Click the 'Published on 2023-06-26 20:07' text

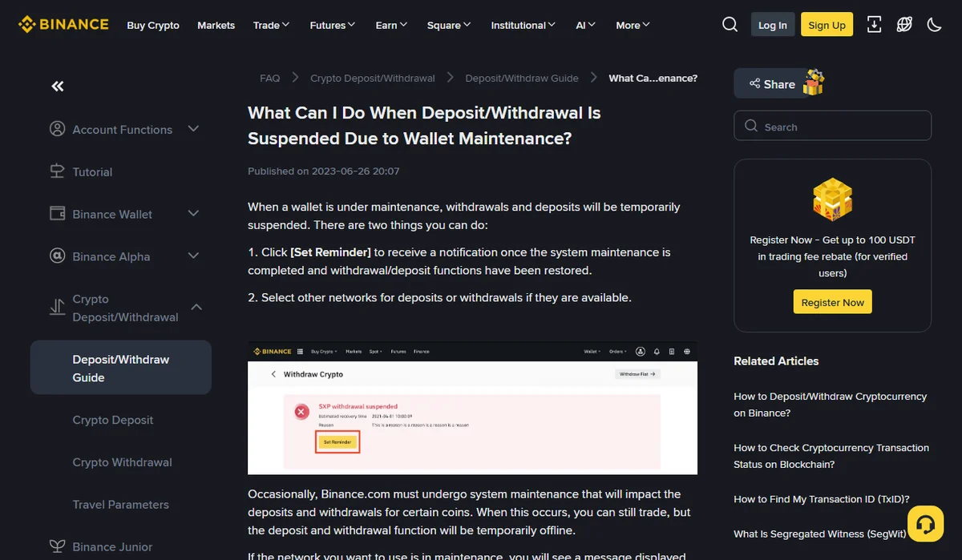coord(324,171)
